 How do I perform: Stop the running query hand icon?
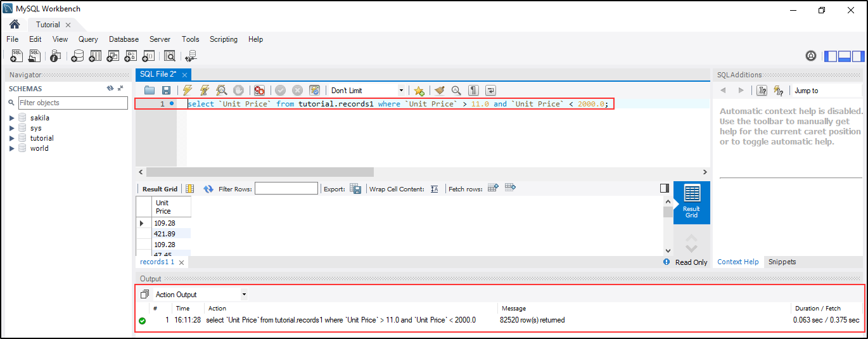pyautogui.click(x=238, y=91)
